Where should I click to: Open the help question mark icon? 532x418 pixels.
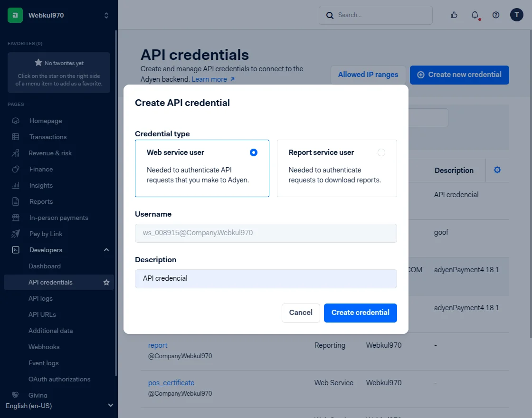point(495,15)
